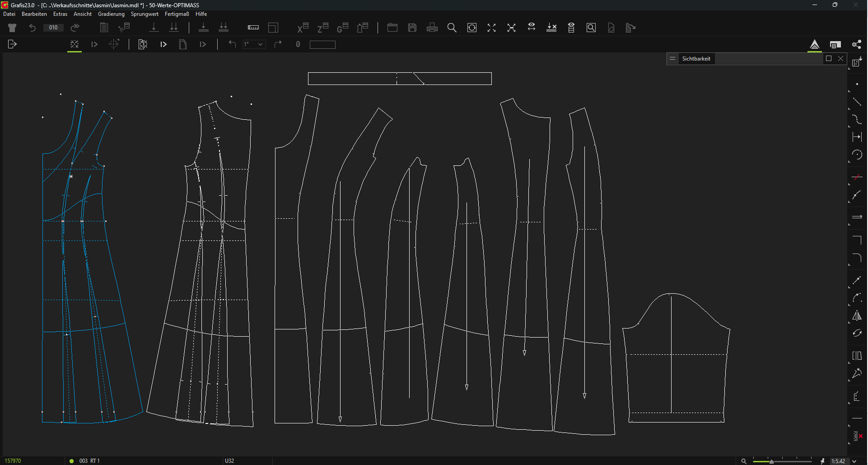Click the garment T-shirt icon
Image resolution: width=868 pixels, height=465 pixels.
12,28
